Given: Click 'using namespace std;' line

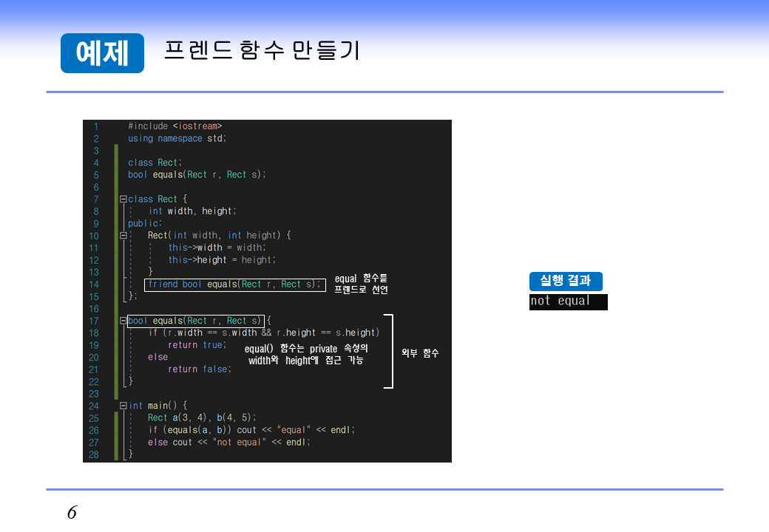Looking at the screenshot, I should 177,138.
